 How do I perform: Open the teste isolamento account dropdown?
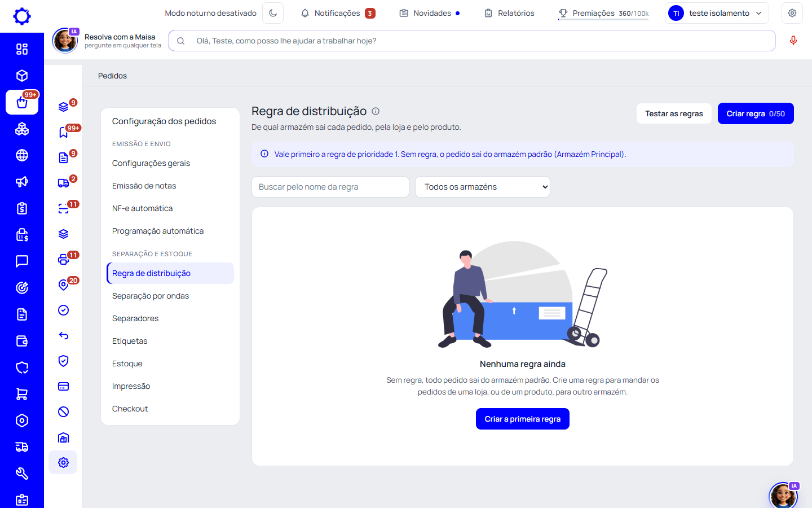click(717, 13)
